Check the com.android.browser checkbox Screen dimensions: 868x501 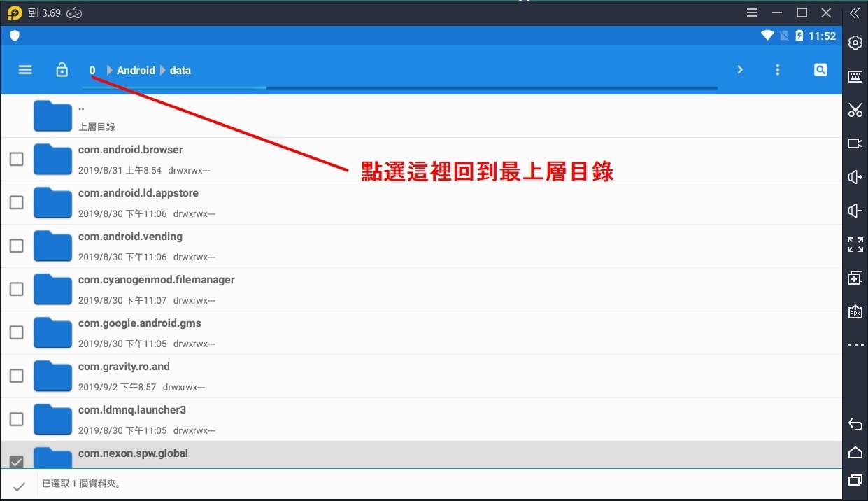coord(16,159)
